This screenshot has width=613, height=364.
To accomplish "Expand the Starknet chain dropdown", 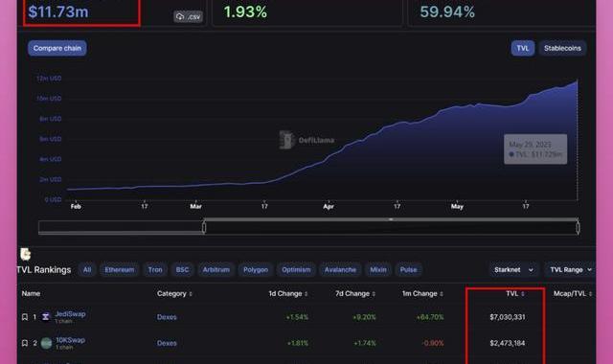I will (513, 270).
